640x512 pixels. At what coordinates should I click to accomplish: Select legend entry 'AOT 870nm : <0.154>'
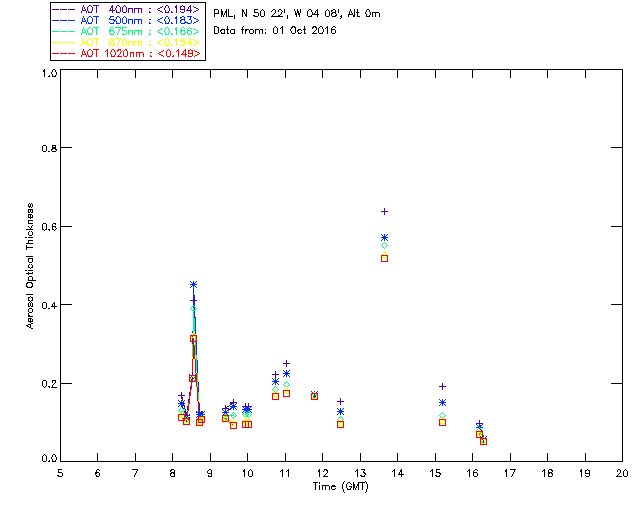(x=126, y=42)
